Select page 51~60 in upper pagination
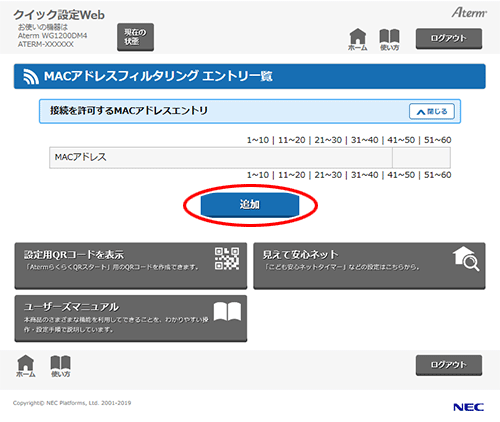Viewport: 500px width, 422px height. click(438, 140)
